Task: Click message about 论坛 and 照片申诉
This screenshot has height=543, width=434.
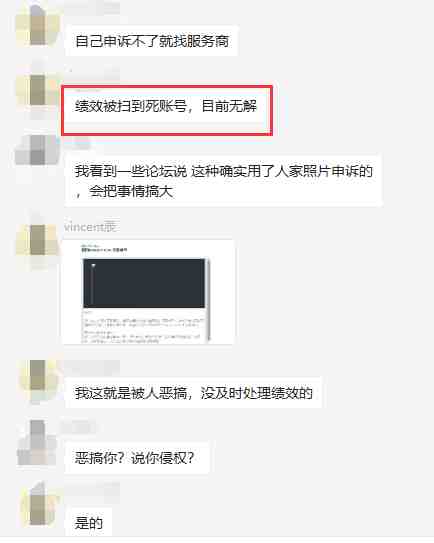Action: click(x=224, y=181)
